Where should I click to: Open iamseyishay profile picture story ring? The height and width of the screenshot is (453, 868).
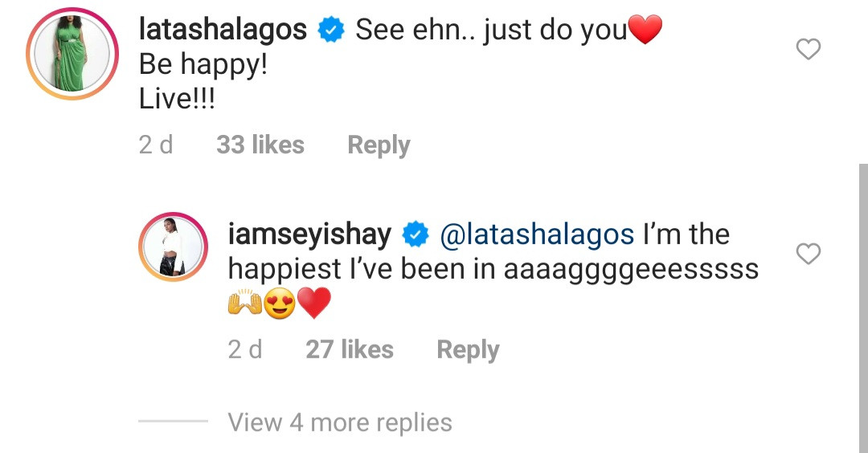(x=174, y=247)
